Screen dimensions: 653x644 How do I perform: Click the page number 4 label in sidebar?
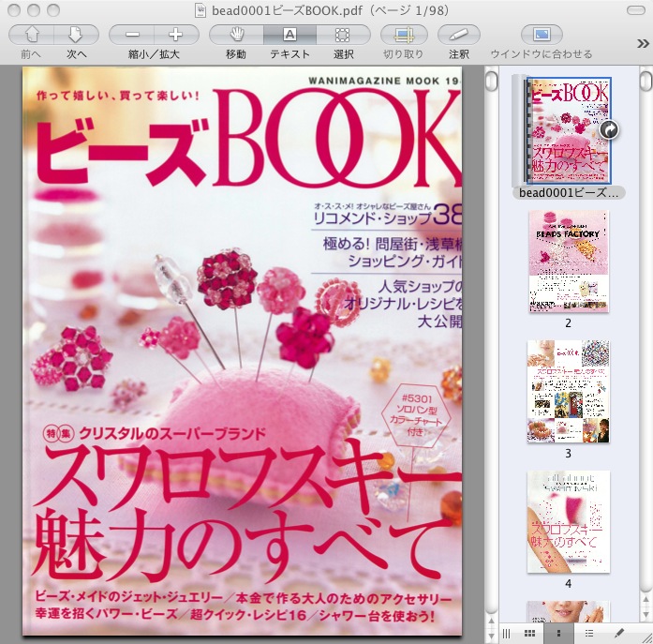tap(569, 584)
